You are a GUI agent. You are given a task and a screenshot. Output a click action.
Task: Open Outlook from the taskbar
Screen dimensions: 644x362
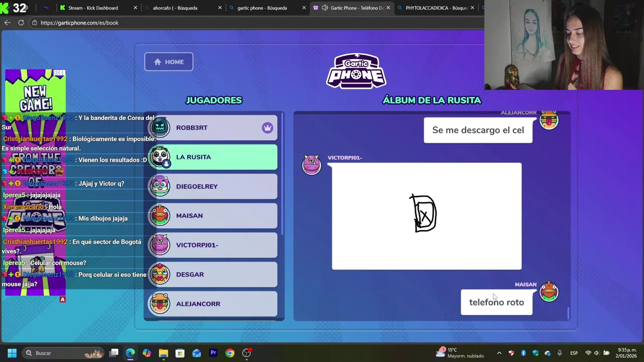click(x=196, y=353)
